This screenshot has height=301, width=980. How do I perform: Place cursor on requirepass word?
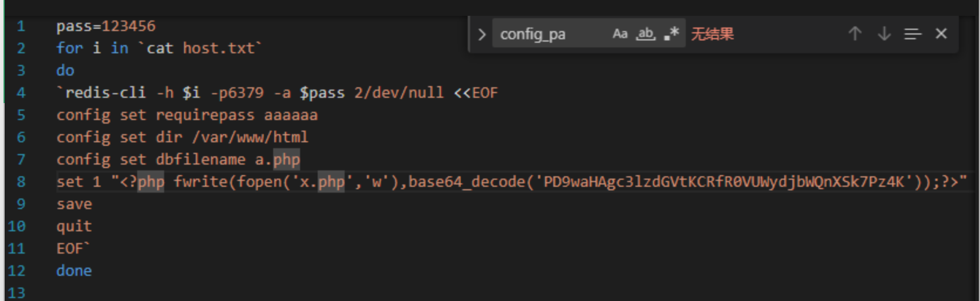[205, 115]
